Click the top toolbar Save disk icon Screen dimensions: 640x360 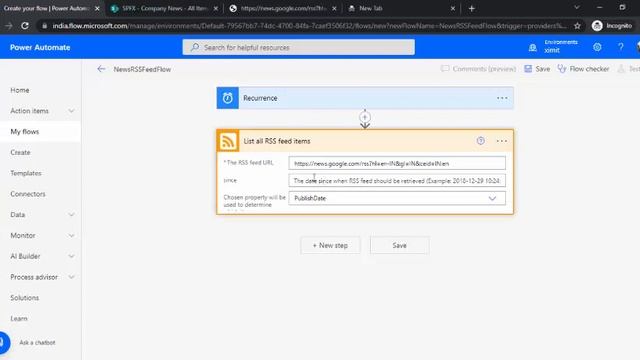pyautogui.click(x=528, y=69)
